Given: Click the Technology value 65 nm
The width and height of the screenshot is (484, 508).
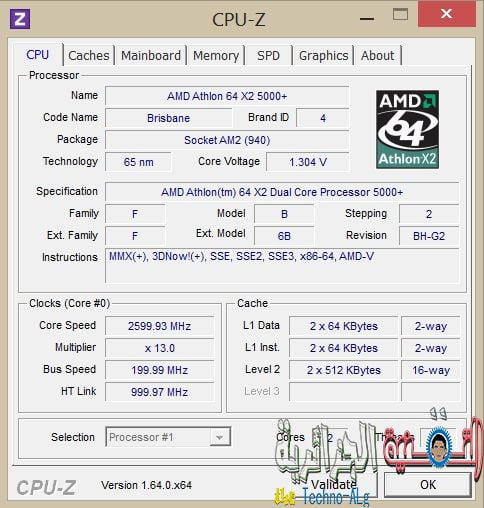Looking at the screenshot, I should [138, 162].
